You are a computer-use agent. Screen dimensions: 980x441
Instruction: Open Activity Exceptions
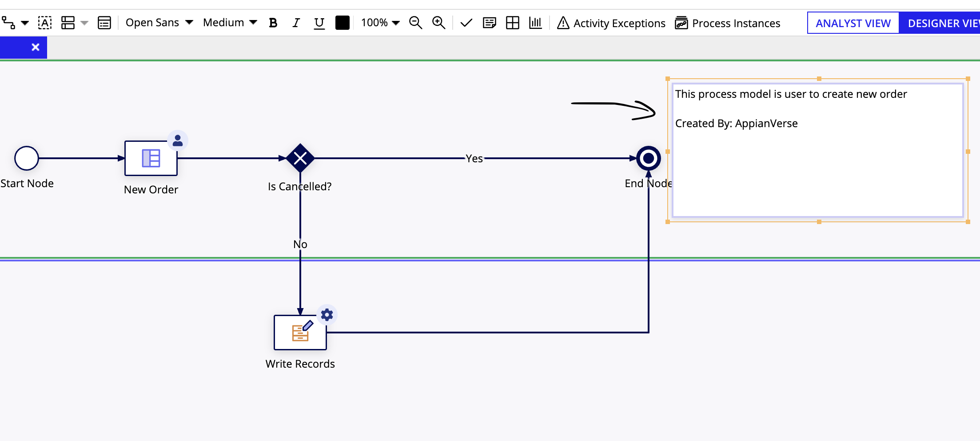pos(611,23)
